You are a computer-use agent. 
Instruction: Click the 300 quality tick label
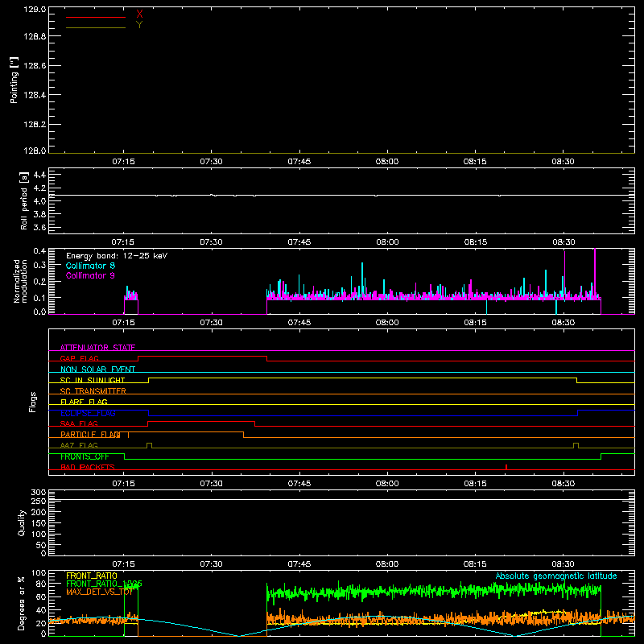click(x=39, y=493)
